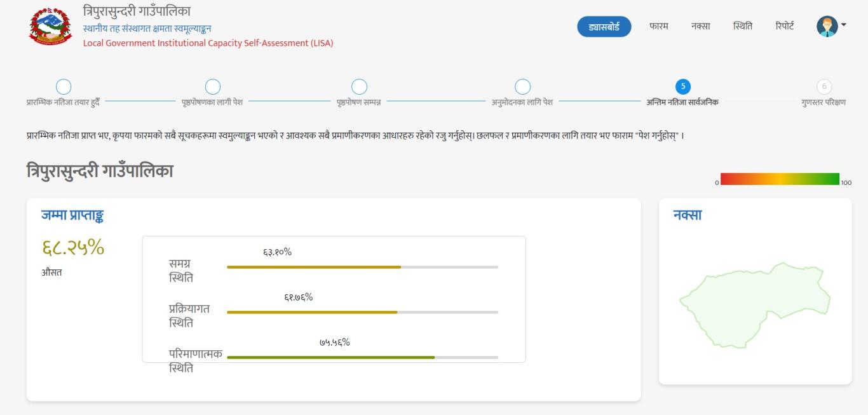Click the Nepal government emblem logo

(x=51, y=25)
